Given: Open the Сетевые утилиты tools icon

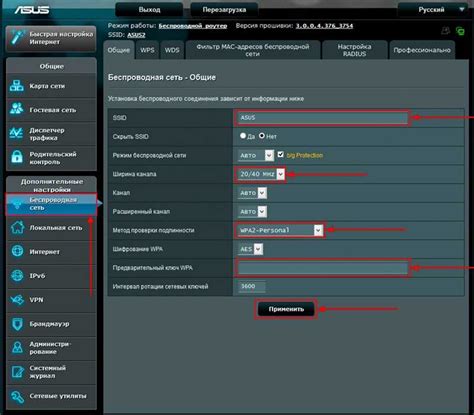Looking at the screenshot, I should (x=17, y=396).
